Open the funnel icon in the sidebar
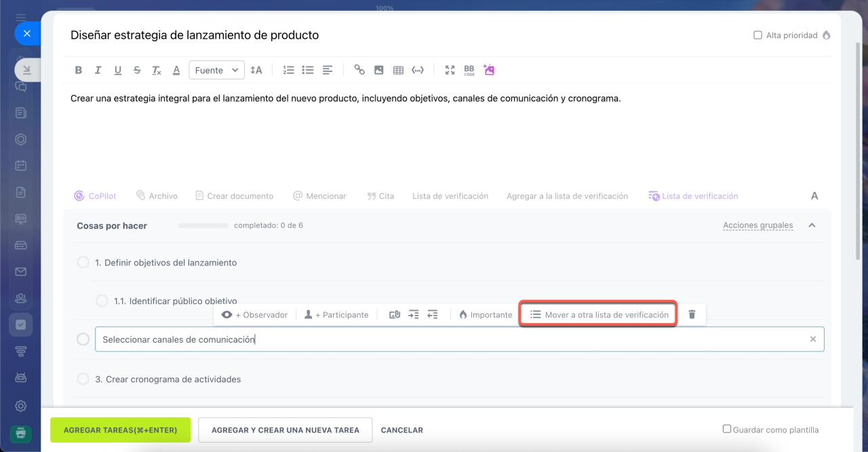 click(x=21, y=351)
